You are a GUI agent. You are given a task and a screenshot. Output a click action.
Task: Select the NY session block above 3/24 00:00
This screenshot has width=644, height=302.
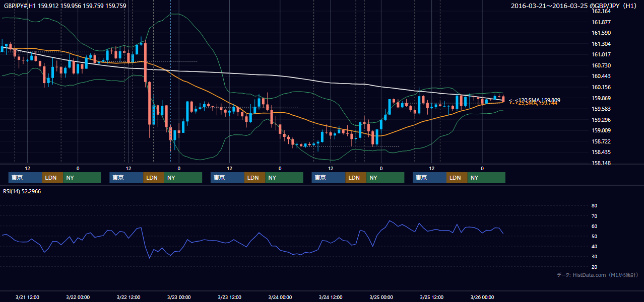click(284, 178)
